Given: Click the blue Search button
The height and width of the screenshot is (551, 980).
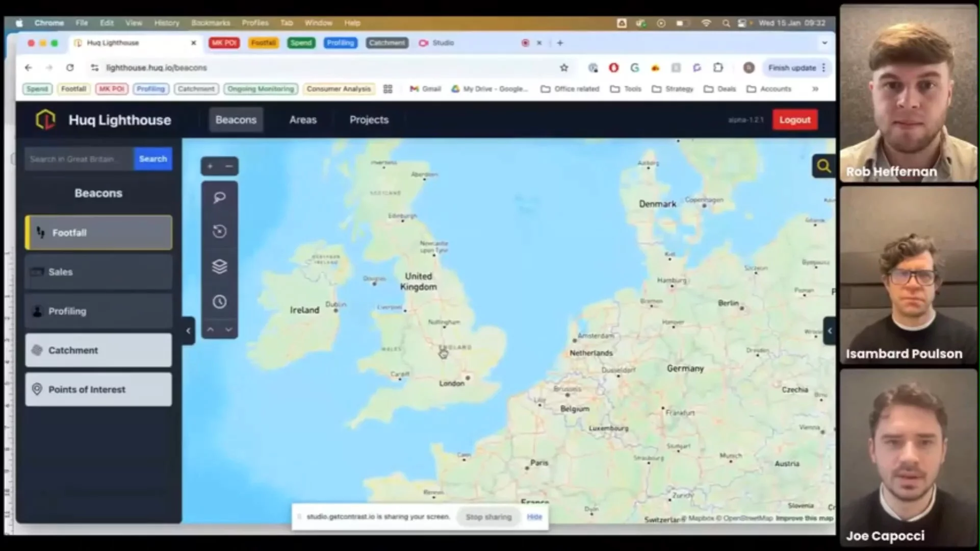Looking at the screenshot, I should point(153,159).
